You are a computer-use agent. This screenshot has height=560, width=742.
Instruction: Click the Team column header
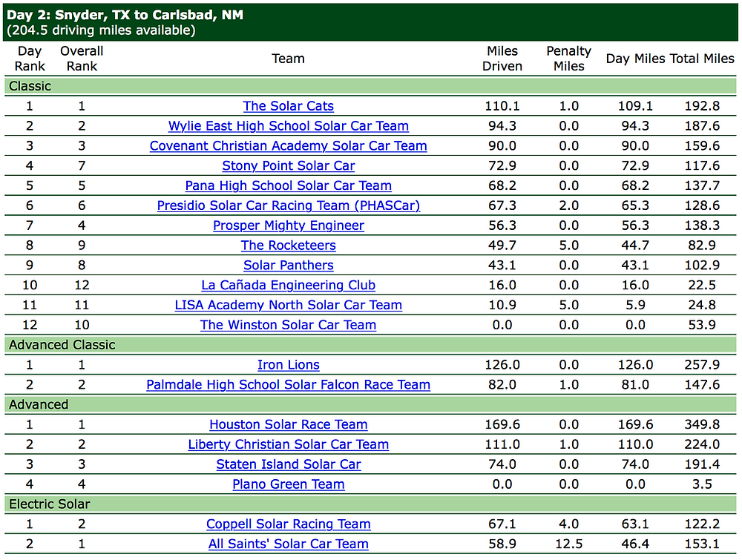288,59
